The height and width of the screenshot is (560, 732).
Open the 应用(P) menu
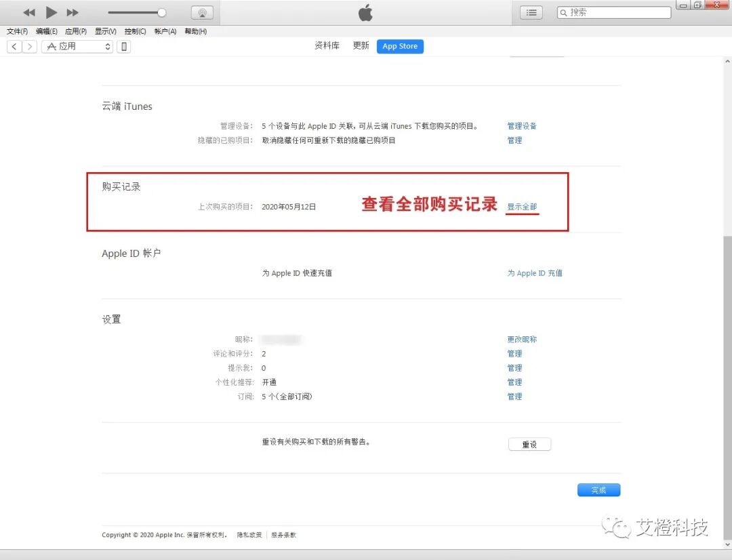pyautogui.click(x=76, y=31)
